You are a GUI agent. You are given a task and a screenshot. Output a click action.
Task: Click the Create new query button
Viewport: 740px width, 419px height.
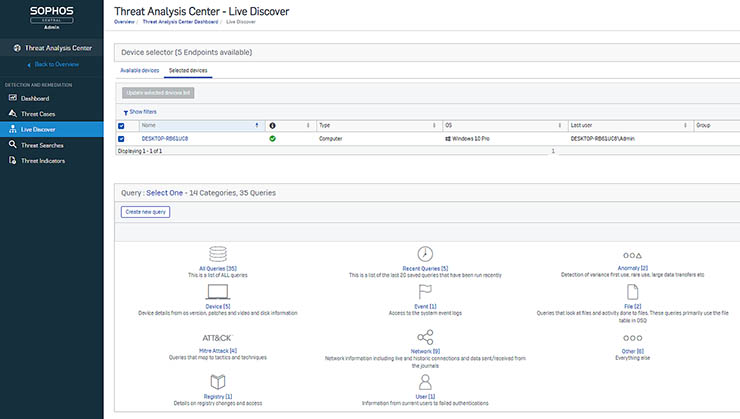pyautogui.click(x=146, y=212)
